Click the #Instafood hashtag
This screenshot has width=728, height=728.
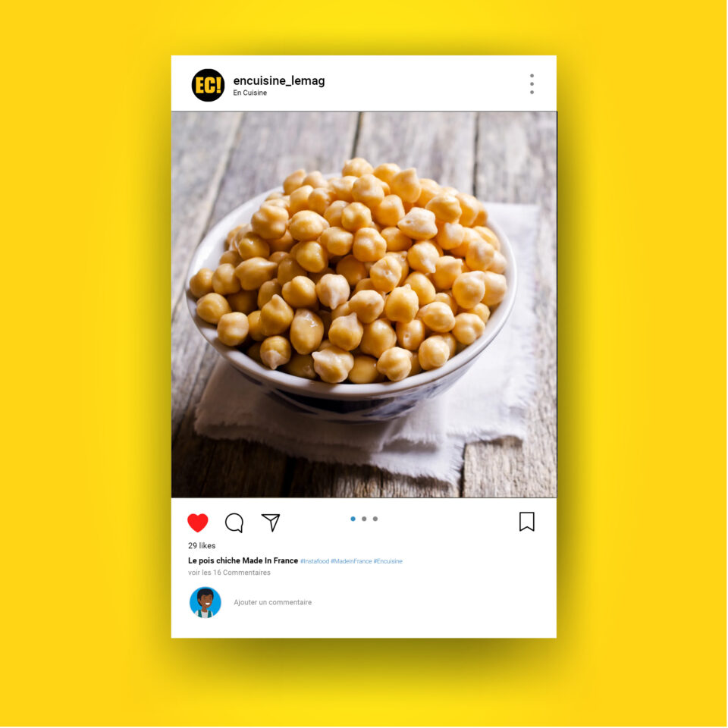pos(315,561)
